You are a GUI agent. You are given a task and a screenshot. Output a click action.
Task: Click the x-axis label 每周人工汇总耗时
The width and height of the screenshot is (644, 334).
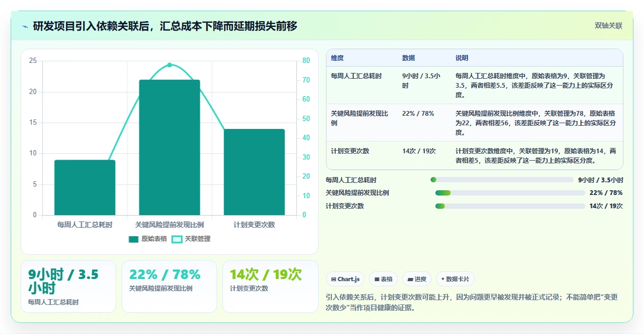85,225
